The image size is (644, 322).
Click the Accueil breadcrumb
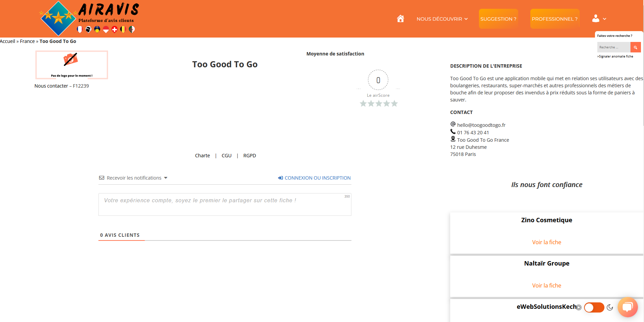(x=7, y=41)
